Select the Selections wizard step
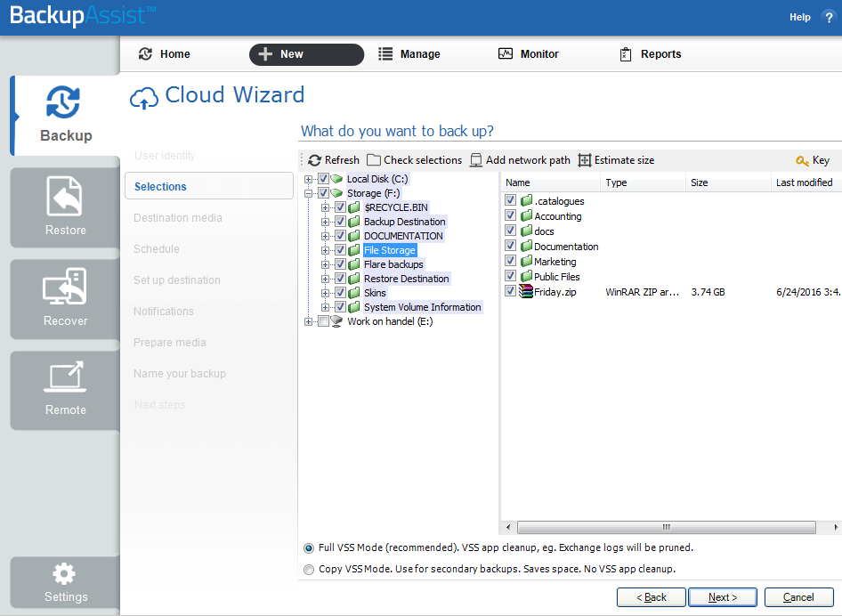The height and width of the screenshot is (616, 842). point(209,186)
